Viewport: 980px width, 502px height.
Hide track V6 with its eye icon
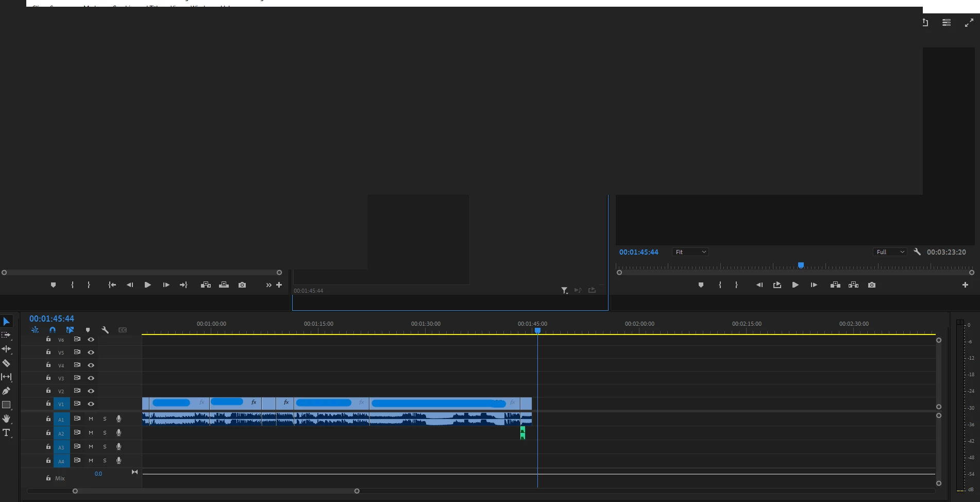(91, 340)
